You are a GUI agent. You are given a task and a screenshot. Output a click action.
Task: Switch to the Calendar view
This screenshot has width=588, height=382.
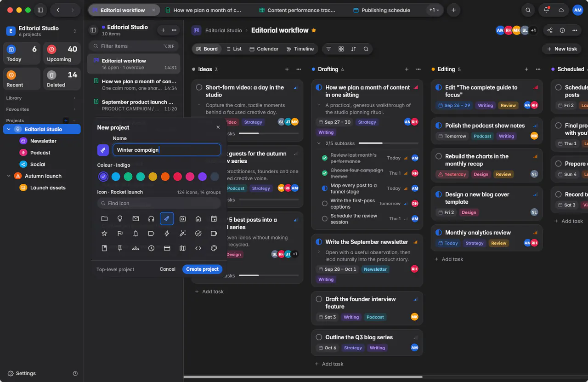264,49
